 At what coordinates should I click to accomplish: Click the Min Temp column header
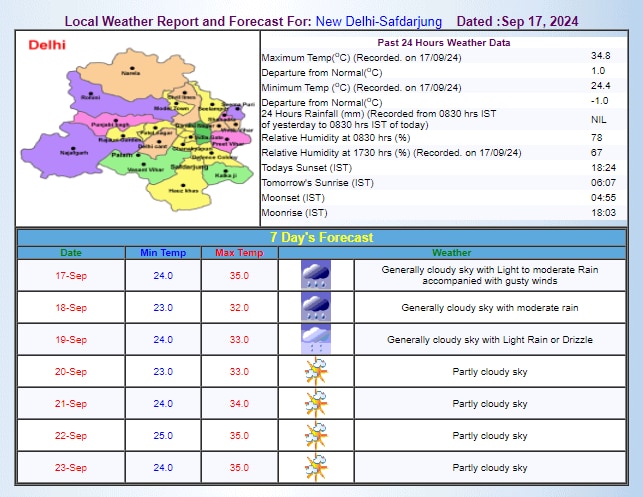(164, 253)
